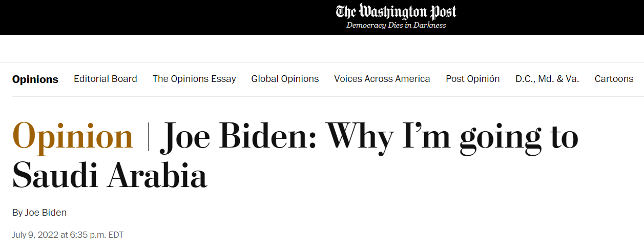Click the word "By" in the byline

click(17, 213)
